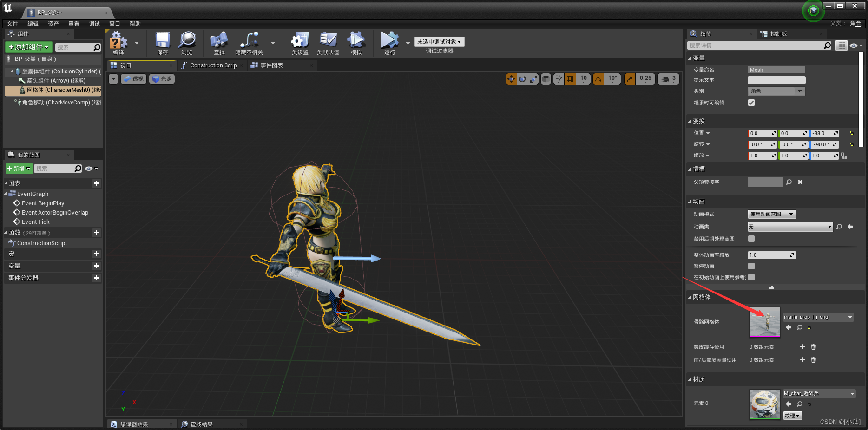Screen dimensions: 868x430
Task: Click material M_char_近战兵 thumbnail
Action: tap(765, 404)
